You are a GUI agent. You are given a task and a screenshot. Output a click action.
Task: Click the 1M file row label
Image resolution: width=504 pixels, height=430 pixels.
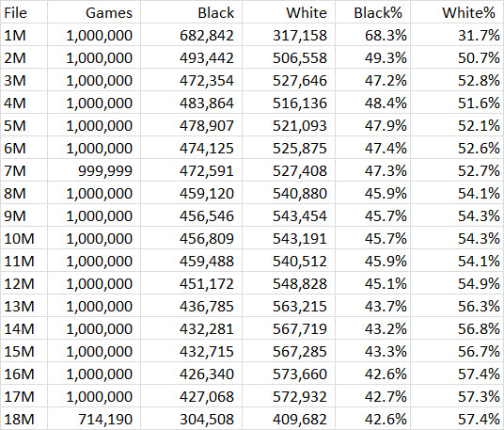click(24, 35)
